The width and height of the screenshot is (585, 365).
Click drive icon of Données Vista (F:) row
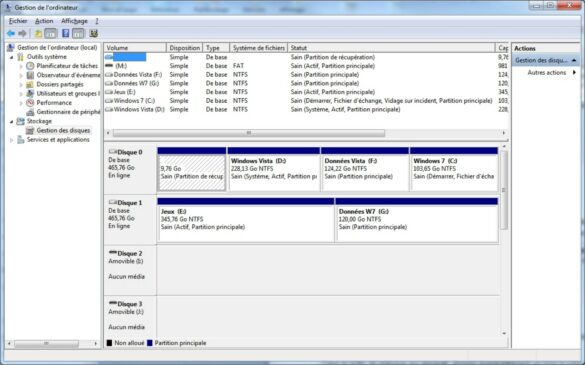(x=109, y=74)
